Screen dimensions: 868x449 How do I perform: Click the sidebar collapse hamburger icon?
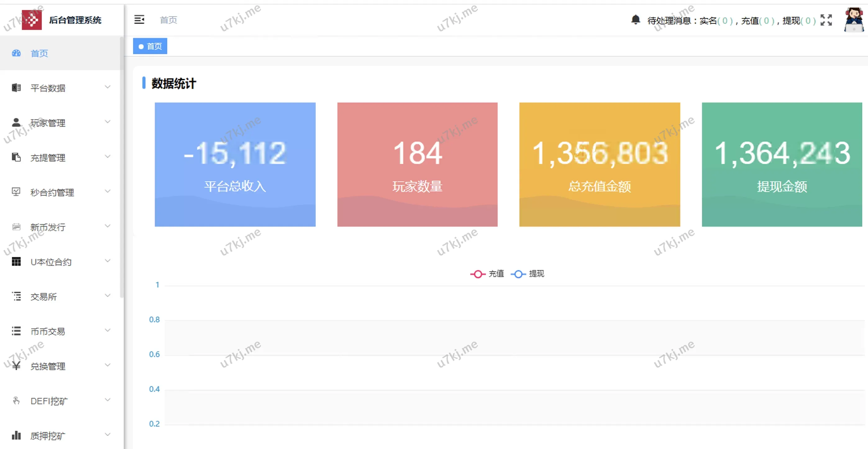pos(139,20)
